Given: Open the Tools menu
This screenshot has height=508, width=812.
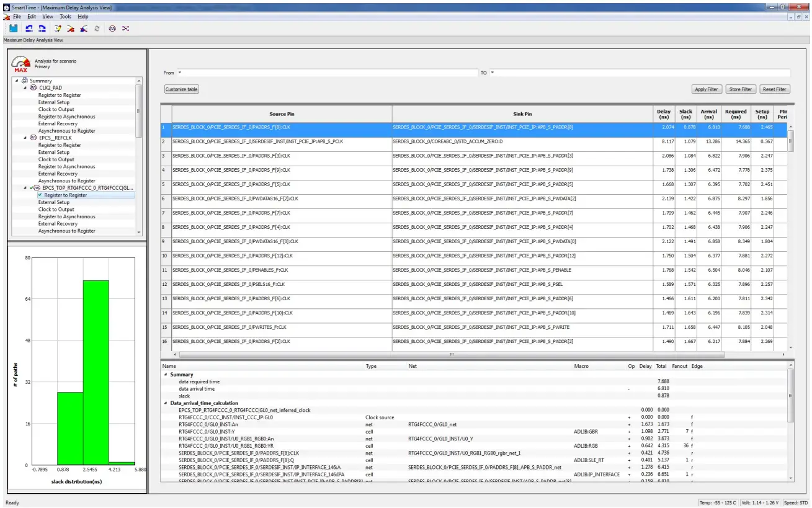Looking at the screenshot, I should point(65,17).
